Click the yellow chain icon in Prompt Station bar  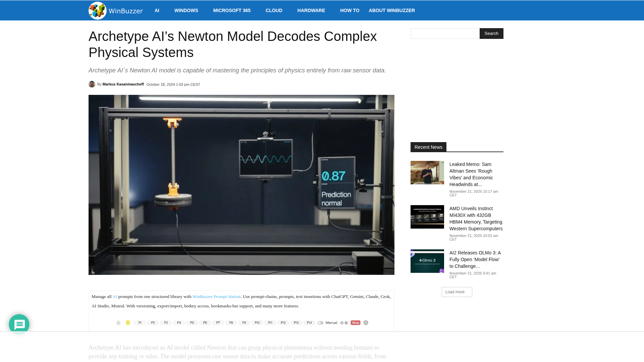(128, 322)
